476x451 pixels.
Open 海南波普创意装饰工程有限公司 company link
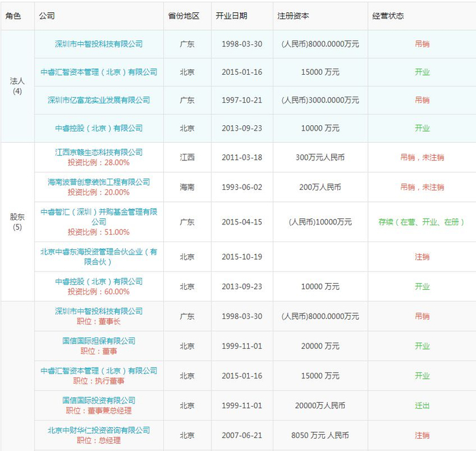[99, 182]
